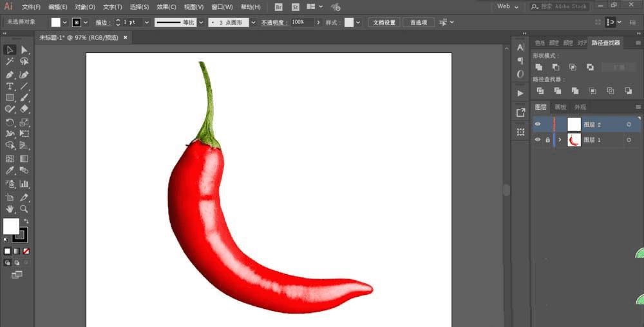Open the Bridge (Br) icon
Viewport: 644px width, 327px height.
(x=278, y=7)
